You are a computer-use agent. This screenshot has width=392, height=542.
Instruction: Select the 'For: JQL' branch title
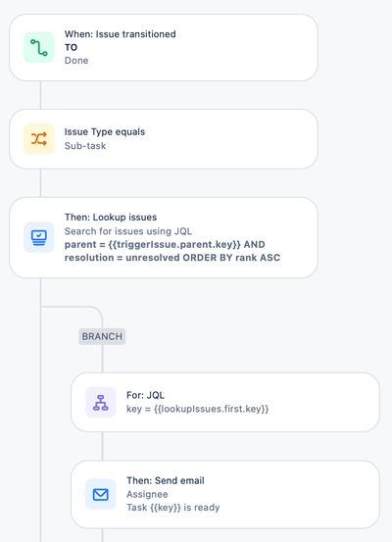pyautogui.click(x=146, y=395)
